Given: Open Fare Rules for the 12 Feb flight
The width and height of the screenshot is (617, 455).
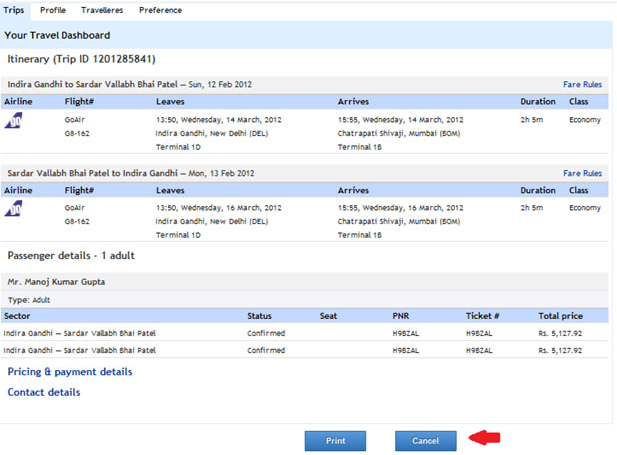Looking at the screenshot, I should click(582, 85).
